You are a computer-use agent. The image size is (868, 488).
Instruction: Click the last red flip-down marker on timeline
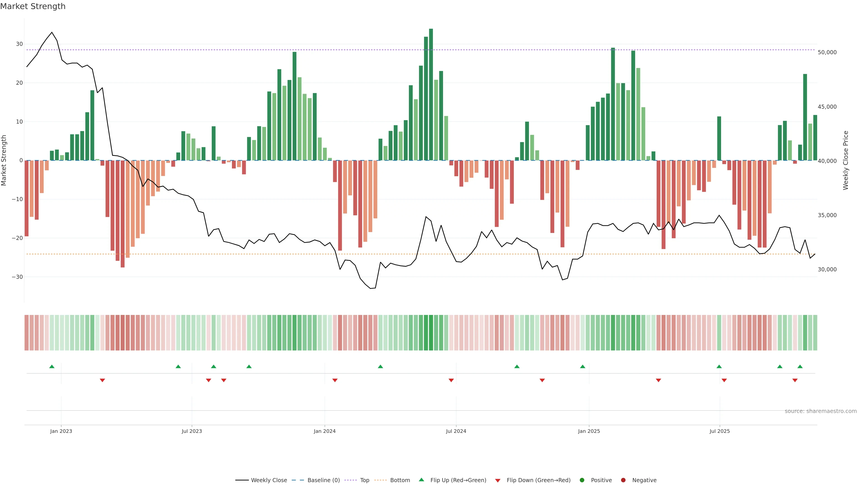795,380
